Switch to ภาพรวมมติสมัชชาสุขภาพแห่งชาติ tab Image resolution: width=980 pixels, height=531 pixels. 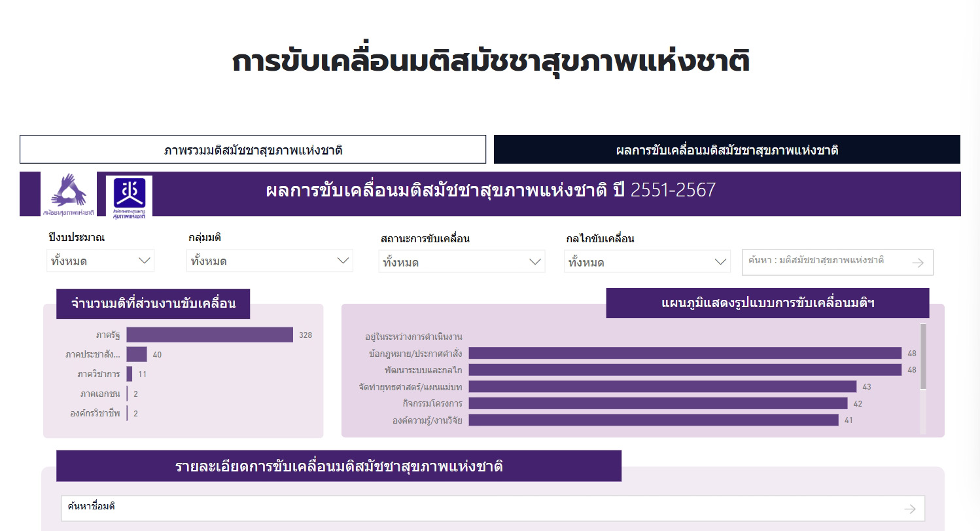tap(253, 150)
